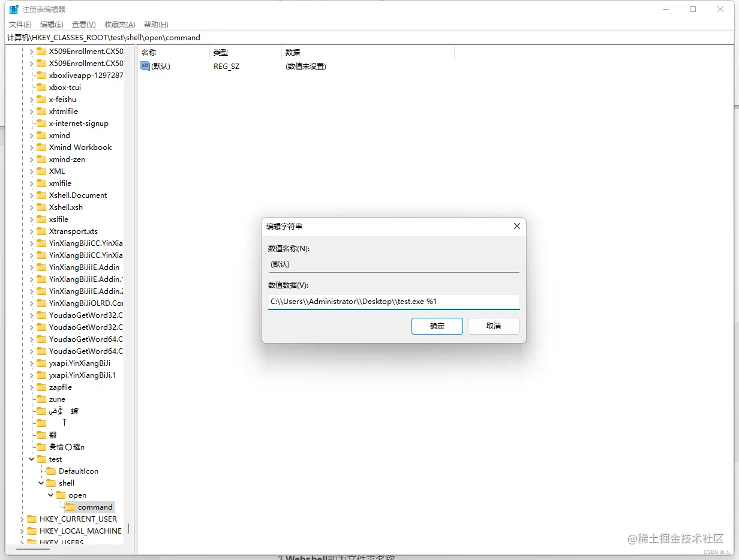Expand the Xshell.Document key

[32, 195]
